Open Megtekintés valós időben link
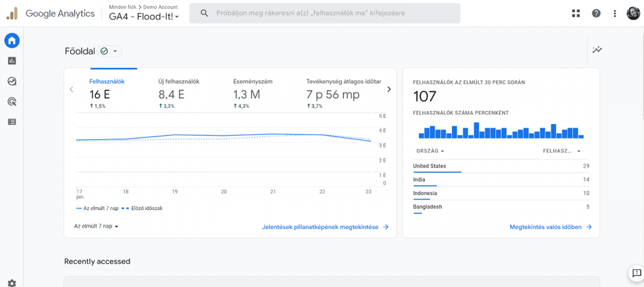 coord(551,227)
